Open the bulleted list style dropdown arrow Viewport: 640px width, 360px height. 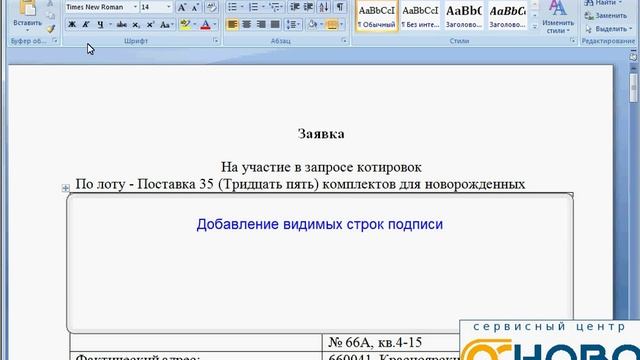coord(242,7)
